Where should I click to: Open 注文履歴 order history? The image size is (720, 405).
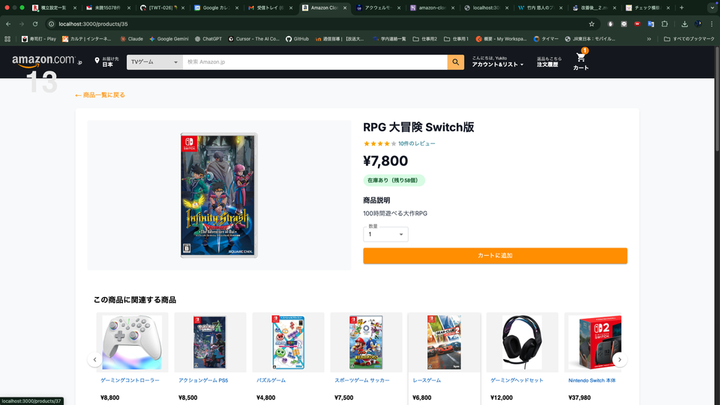point(547,65)
